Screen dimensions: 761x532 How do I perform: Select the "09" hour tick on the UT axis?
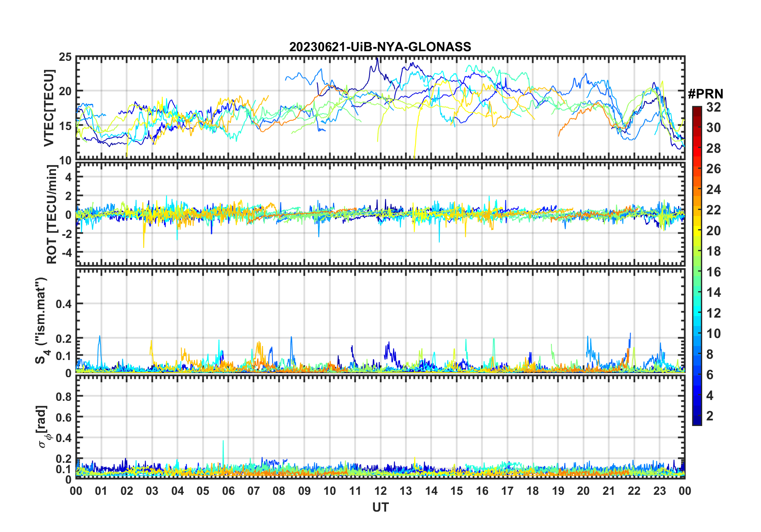pyautogui.click(x=304, y=491)
